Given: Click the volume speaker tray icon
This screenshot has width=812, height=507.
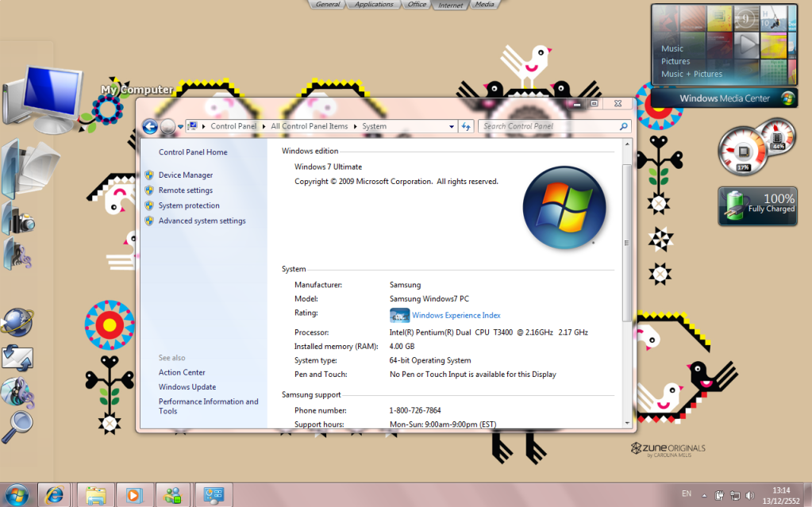Looking at the screenshot, I should pos(750,496).
